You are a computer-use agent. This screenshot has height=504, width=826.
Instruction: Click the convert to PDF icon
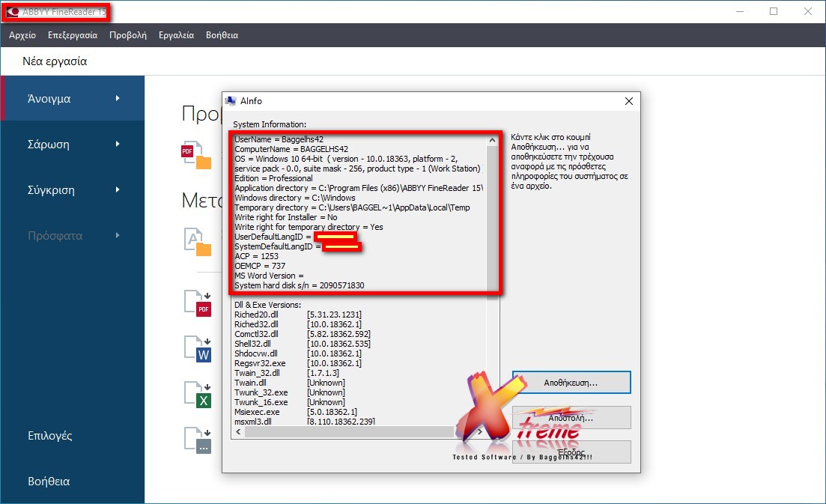click(x=198, y=303)
